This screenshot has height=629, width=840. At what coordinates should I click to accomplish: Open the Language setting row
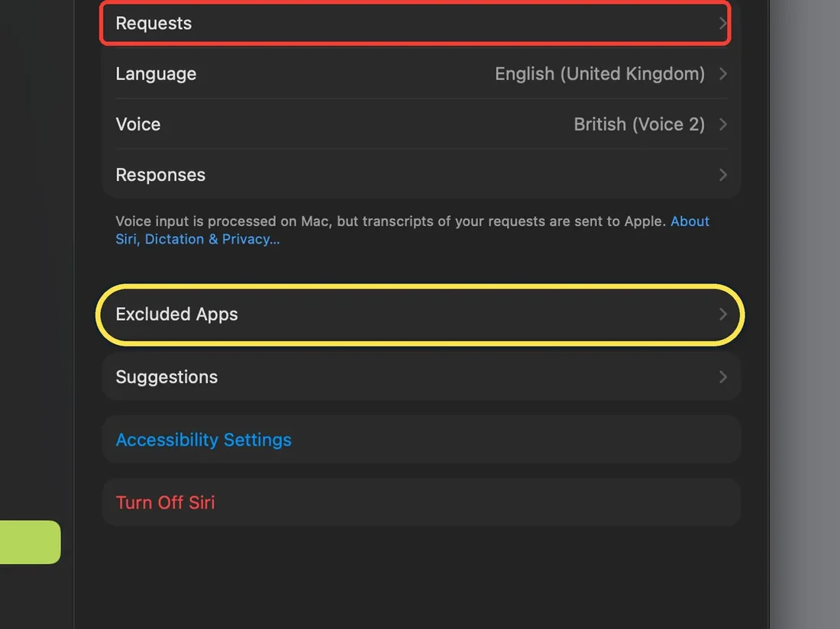click(421, 74)
